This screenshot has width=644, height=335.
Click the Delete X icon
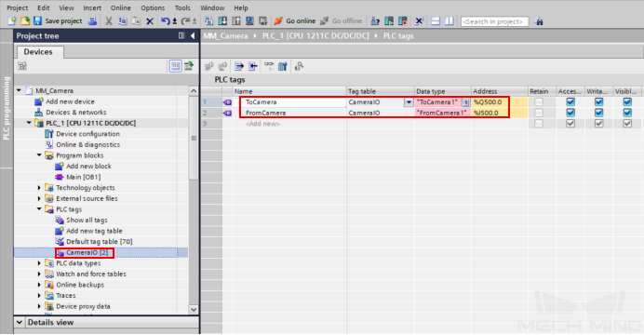pyautogui.click(x=150, y=20)
